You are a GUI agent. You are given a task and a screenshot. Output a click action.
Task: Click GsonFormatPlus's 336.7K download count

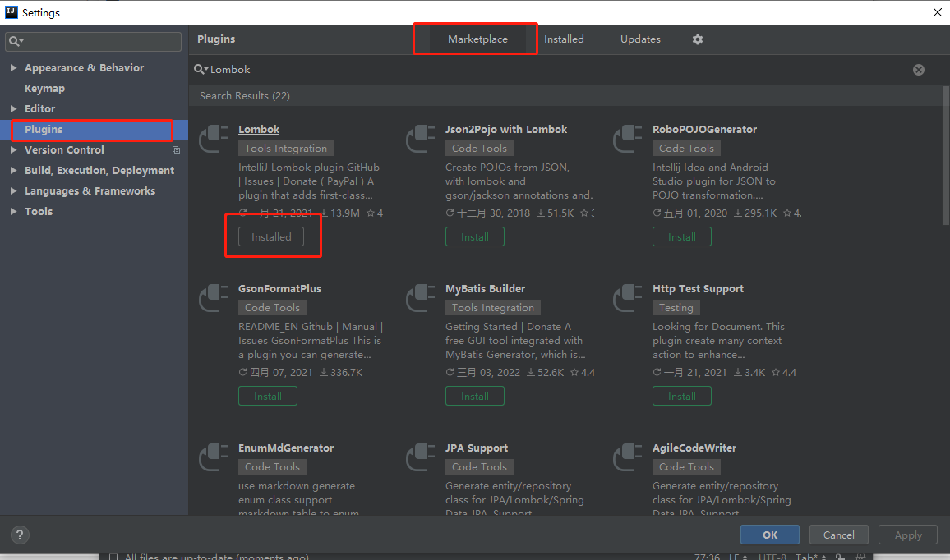pyautogui.click(x=341, y=372)
